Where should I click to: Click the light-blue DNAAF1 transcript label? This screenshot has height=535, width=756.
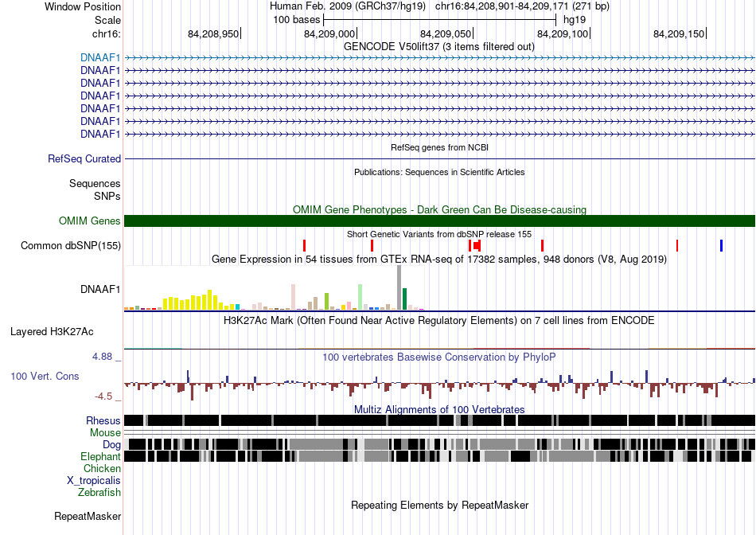(x=100, y=58)
